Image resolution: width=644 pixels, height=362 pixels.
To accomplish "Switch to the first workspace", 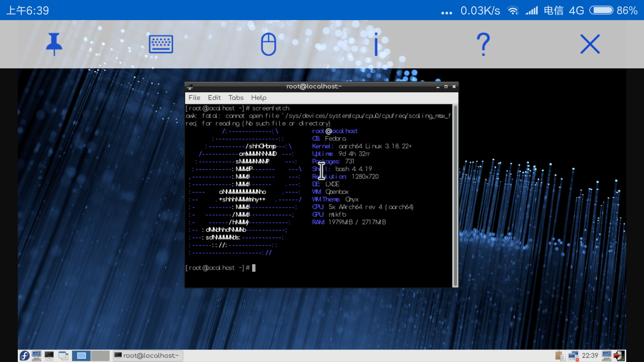I will coord(82,356).
